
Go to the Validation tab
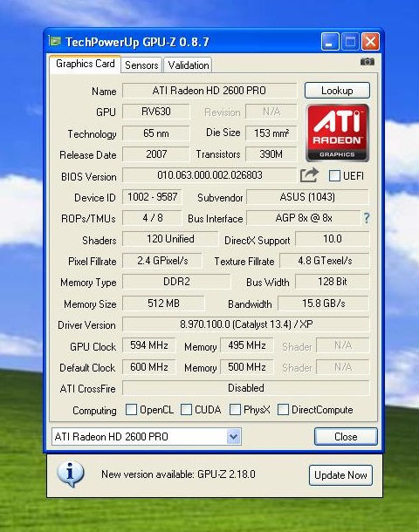coord(188,65)
